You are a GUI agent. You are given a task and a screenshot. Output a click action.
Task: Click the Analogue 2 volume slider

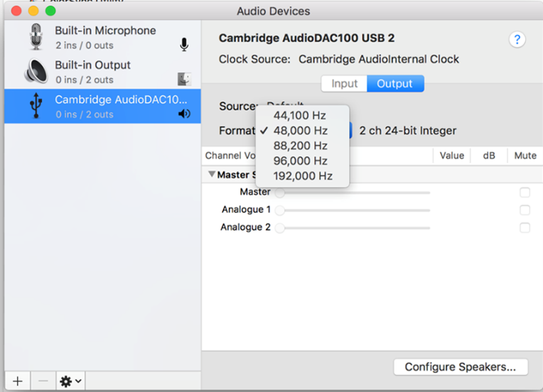pos(353,228)
